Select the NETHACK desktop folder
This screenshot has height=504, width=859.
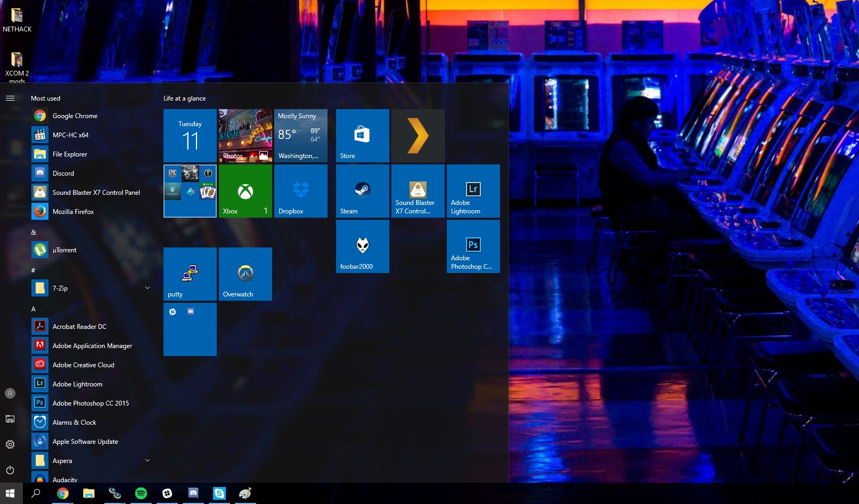(x=17, y=21)
